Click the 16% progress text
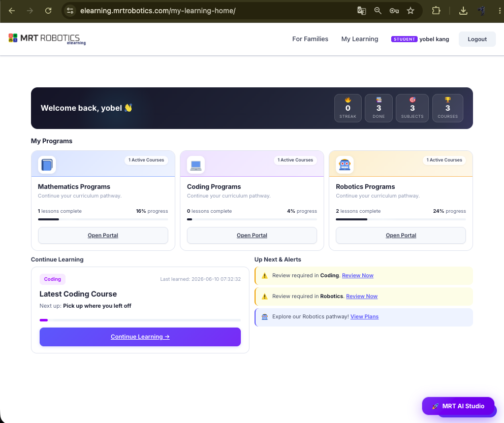 tap(152, 211)
